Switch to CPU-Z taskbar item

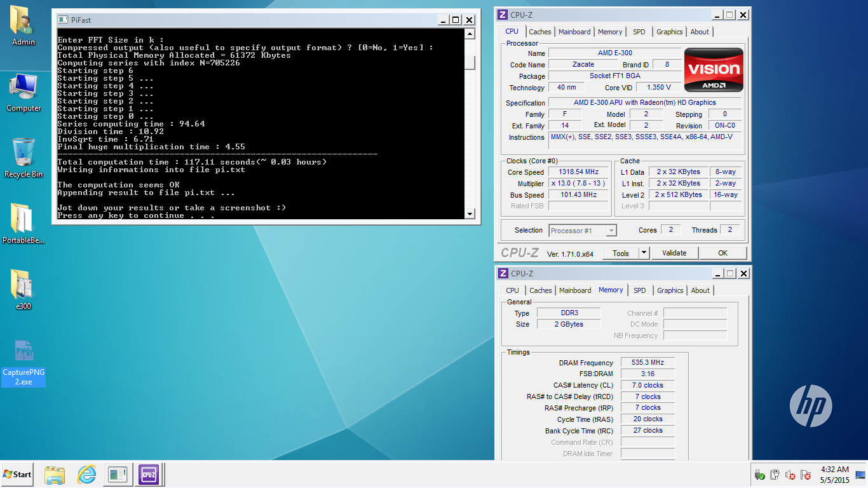[x=149, y=474]
